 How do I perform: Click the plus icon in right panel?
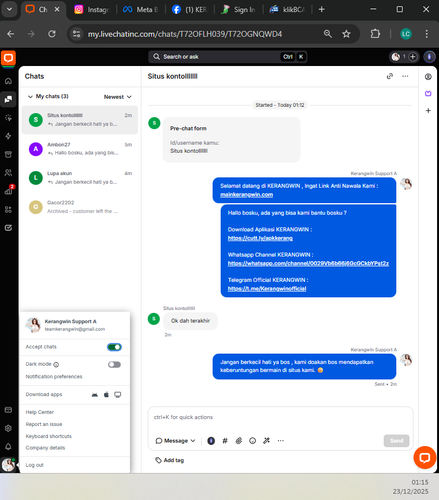(428, 110)
